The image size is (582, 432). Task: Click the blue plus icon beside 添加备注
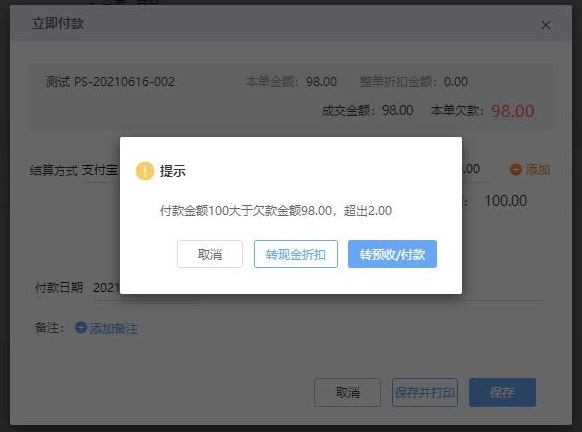pos(81,328)
